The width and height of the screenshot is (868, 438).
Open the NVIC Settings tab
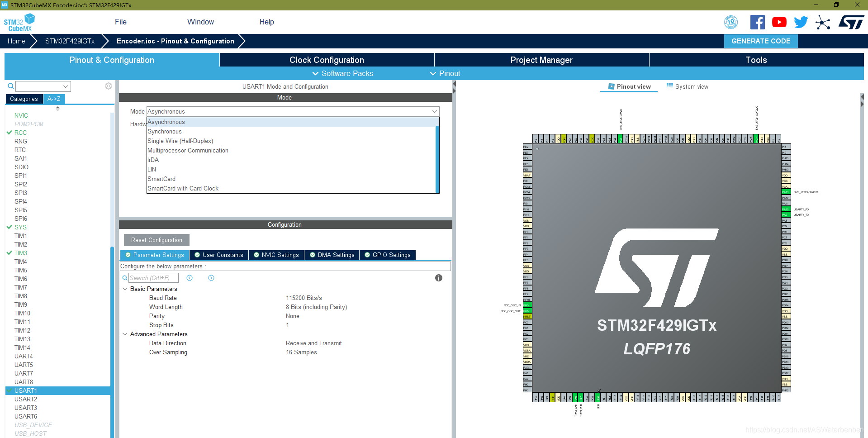[x=276, y=255]
